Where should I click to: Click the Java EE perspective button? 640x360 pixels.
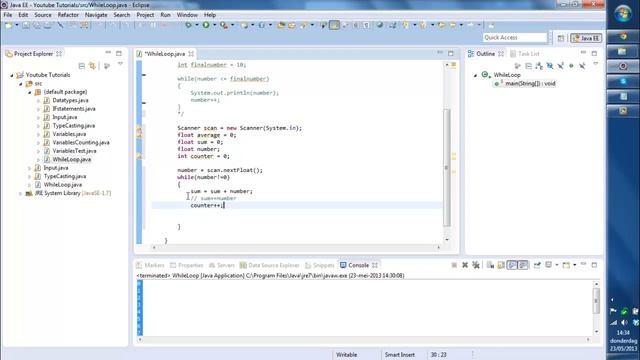coord(586,38)
